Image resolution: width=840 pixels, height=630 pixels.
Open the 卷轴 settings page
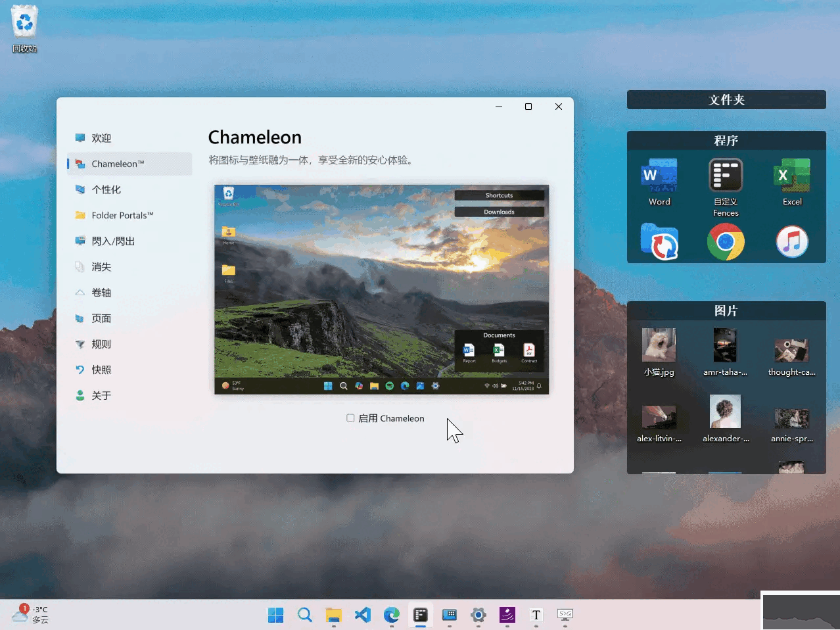click(129, 293)
